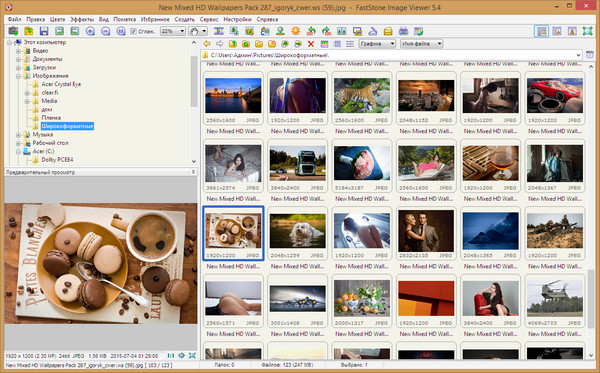Expand the Видео tree node

coord(18,50)
